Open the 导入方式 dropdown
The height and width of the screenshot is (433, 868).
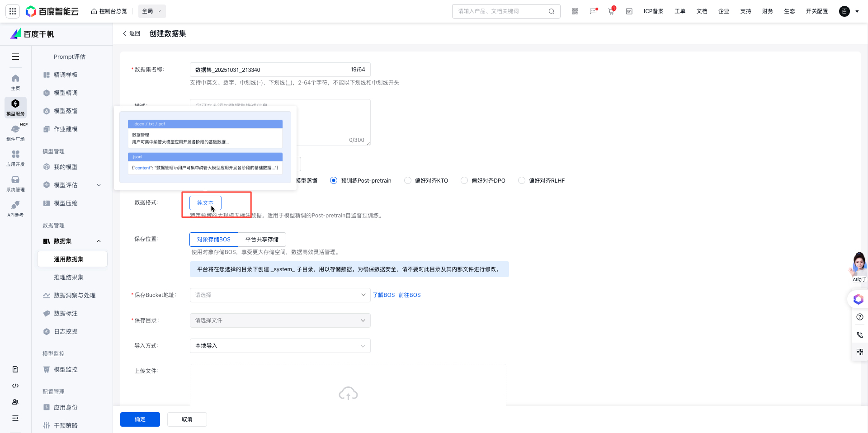pos(280,346)
